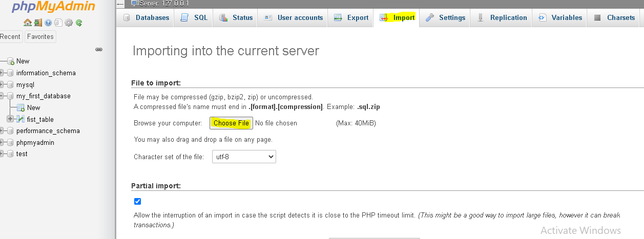The image size is (644, 239).
Task: Click New under my_first_database
Action: pyautogui.click(x=33, y=107)
